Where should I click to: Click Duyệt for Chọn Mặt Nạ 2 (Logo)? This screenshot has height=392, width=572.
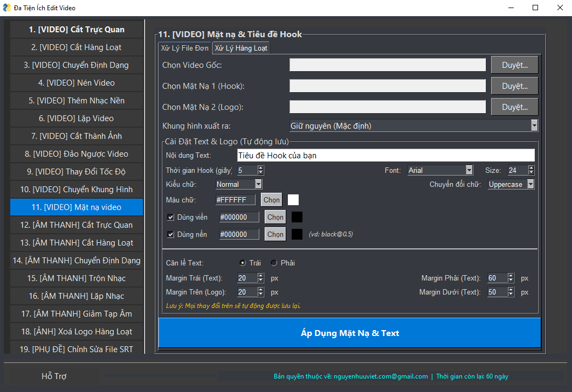(515, 107)
